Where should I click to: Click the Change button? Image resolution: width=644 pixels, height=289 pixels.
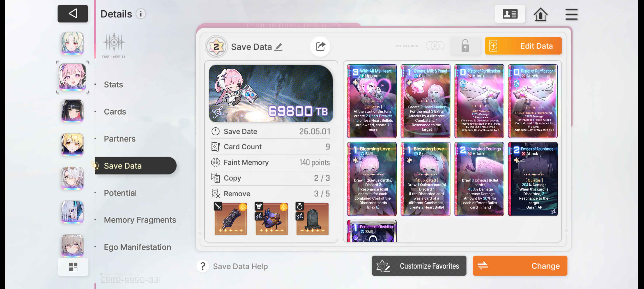click(520, 266)
